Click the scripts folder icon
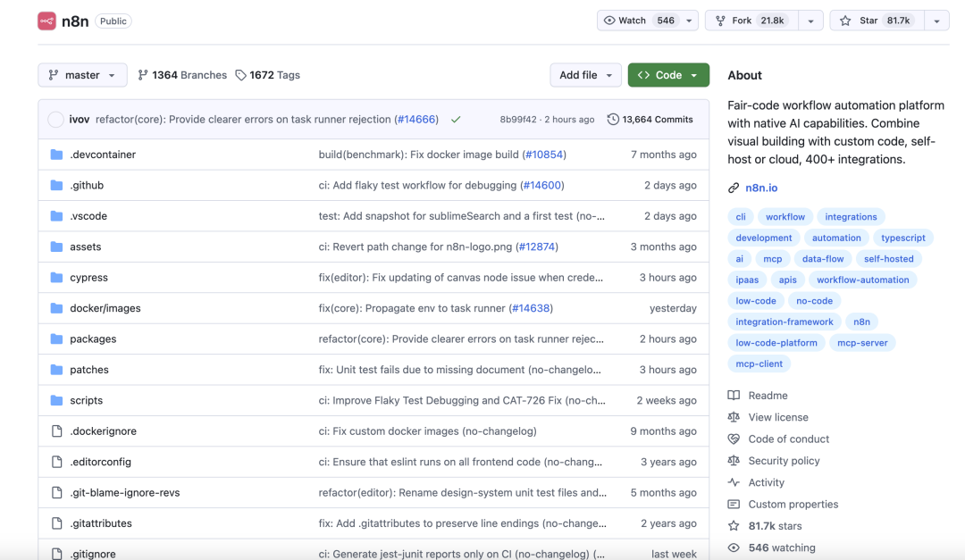This screenshot has height=560, width=965. coord(56,401)
